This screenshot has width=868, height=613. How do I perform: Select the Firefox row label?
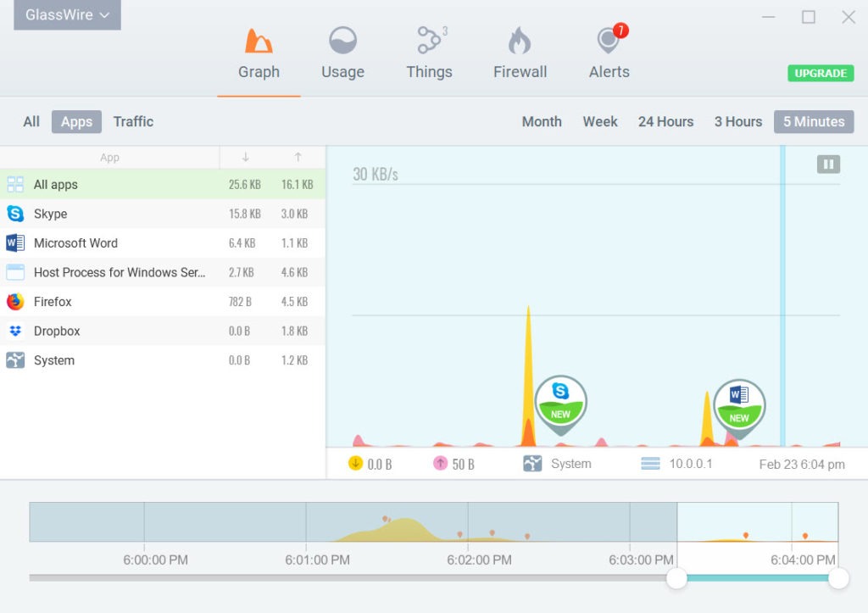pyautogui.click(x=53, y=302)
